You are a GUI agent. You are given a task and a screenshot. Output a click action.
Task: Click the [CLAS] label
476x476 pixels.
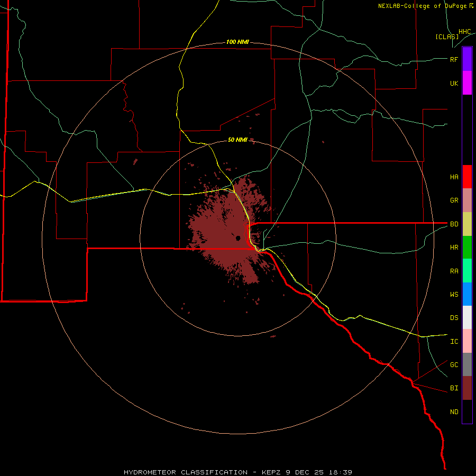(447, 37)
